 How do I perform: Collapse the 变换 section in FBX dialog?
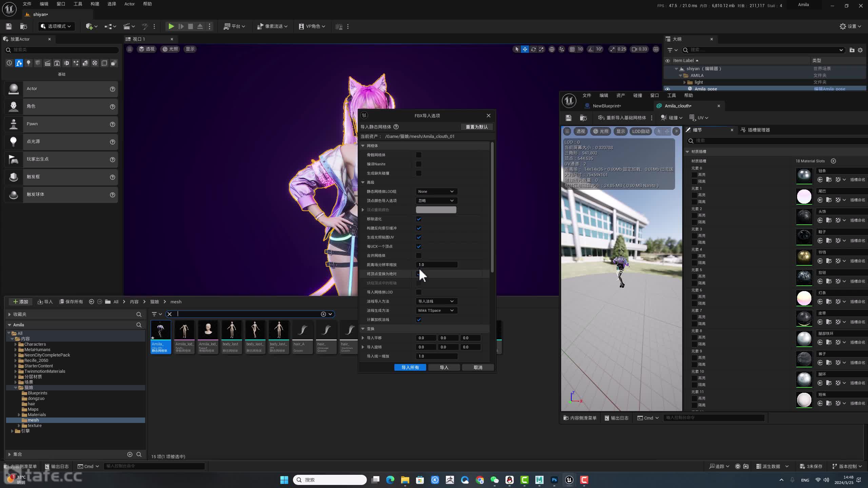pyautogui.click(x=363, y=329)
